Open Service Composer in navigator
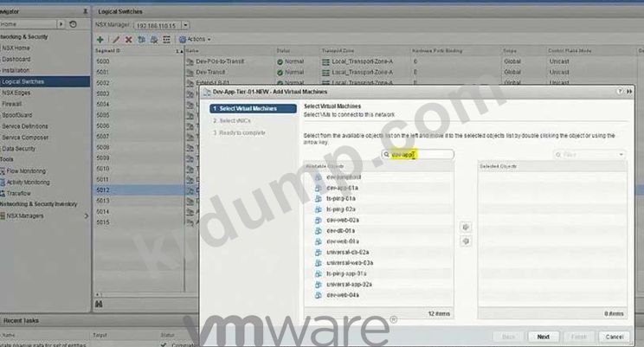 (x=25, y=138)
